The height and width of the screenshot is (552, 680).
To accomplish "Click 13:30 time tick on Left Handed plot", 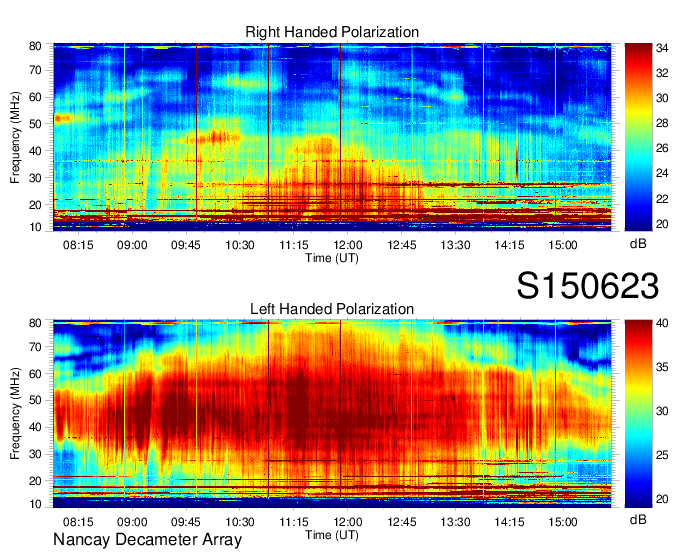I will [x=455, y=522].
